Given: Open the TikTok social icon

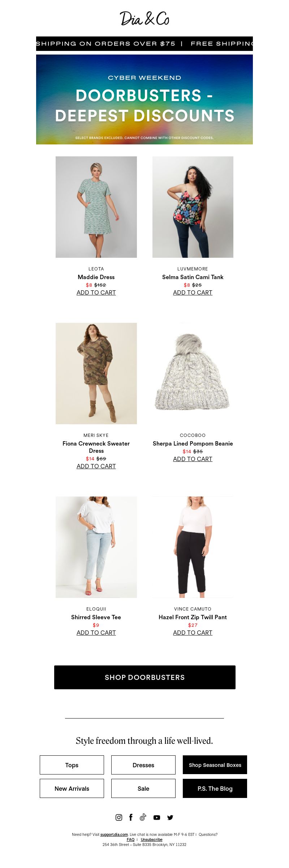Looking at the screenshot, I should pyautogui.click(x=143, y=817).
